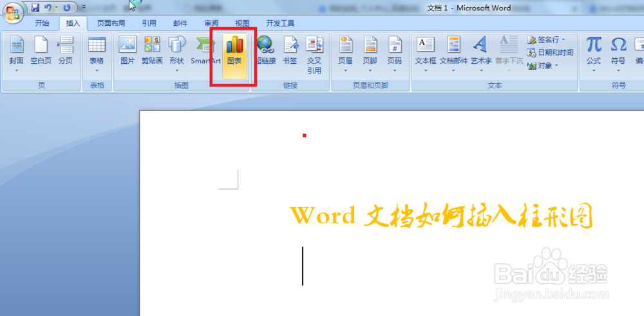Open the 审阅 ribbon tab
Screen dimensions: 644x316
point(211,23)
